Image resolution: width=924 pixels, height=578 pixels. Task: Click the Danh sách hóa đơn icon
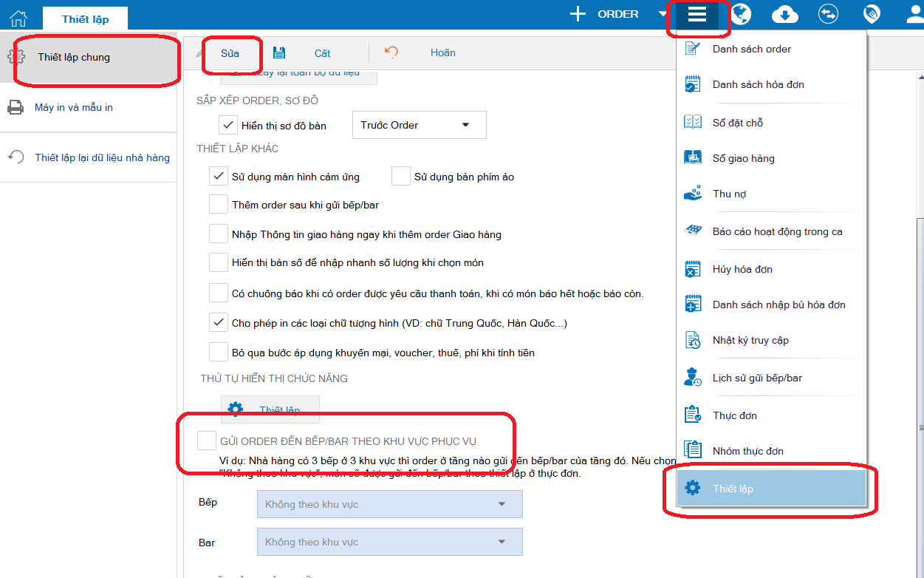coord(693,84)
